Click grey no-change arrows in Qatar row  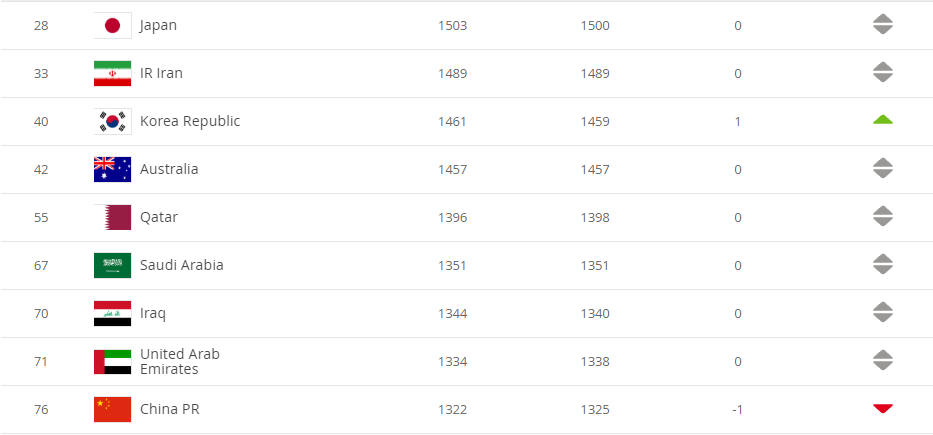883,216
